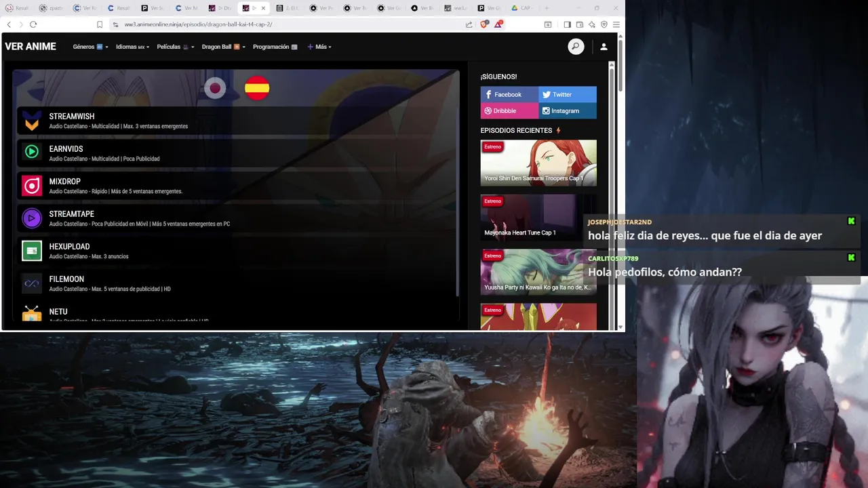Select the Japanese flag audio option

[215, 88]
